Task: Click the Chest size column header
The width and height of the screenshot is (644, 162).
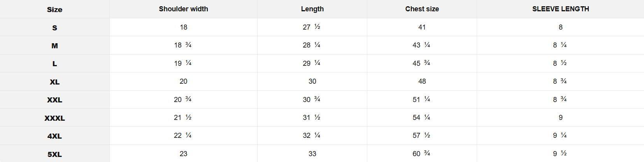Action: point(422,9)
